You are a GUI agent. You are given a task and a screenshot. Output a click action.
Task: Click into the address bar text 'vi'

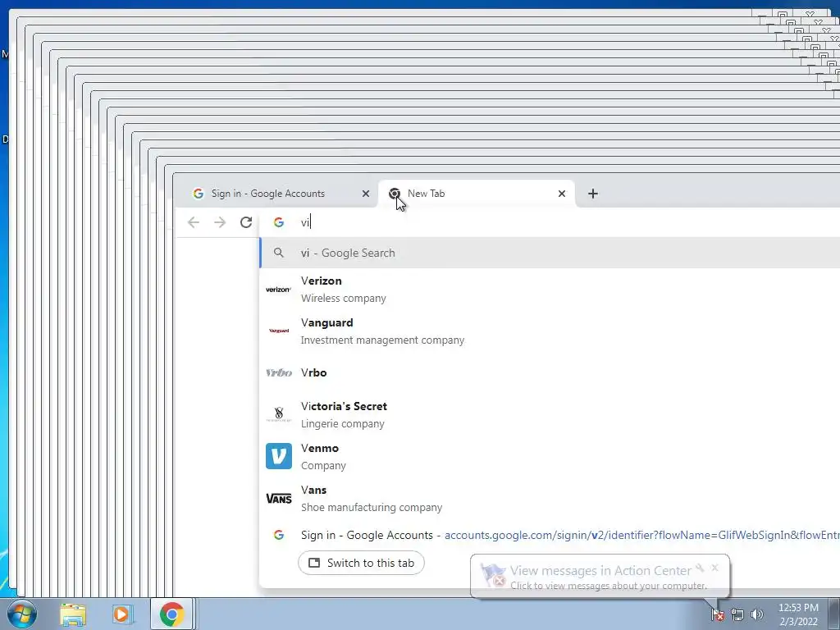pyautogui.click(x=305, y=222)
